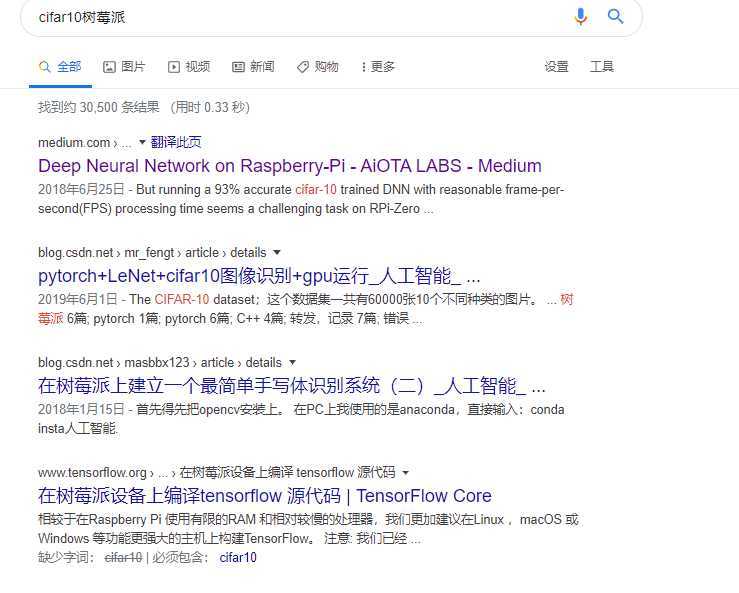Click the voice search microphone icon
This screenshot has width=739, height=593.
tap(581, 16)
